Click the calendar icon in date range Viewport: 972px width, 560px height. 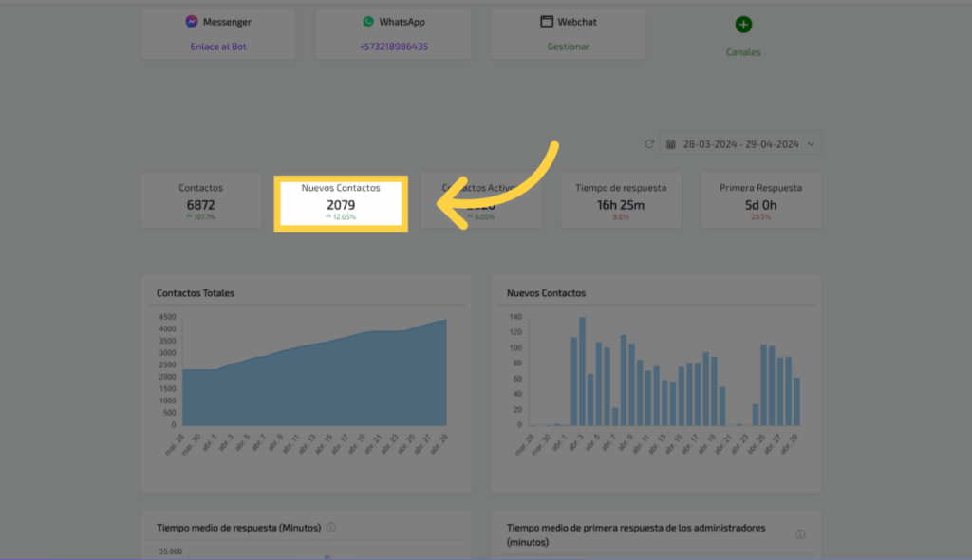click(x=671, y=144)
